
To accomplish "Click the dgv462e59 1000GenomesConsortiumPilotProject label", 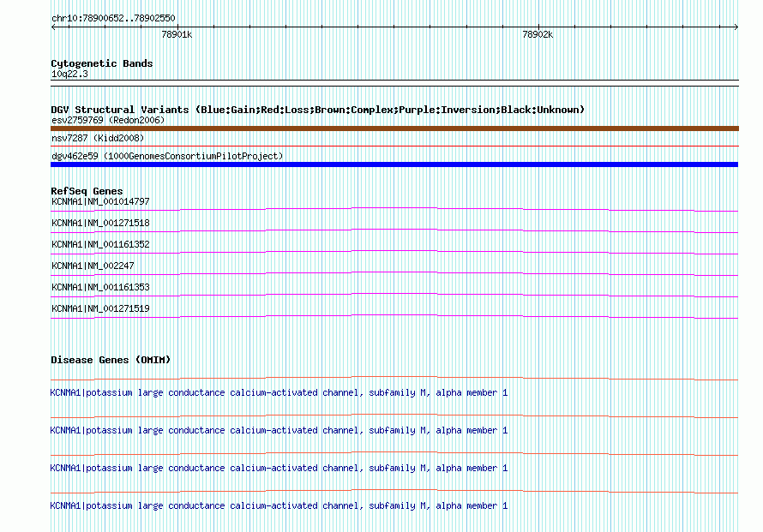I will [x=167, y=156].
